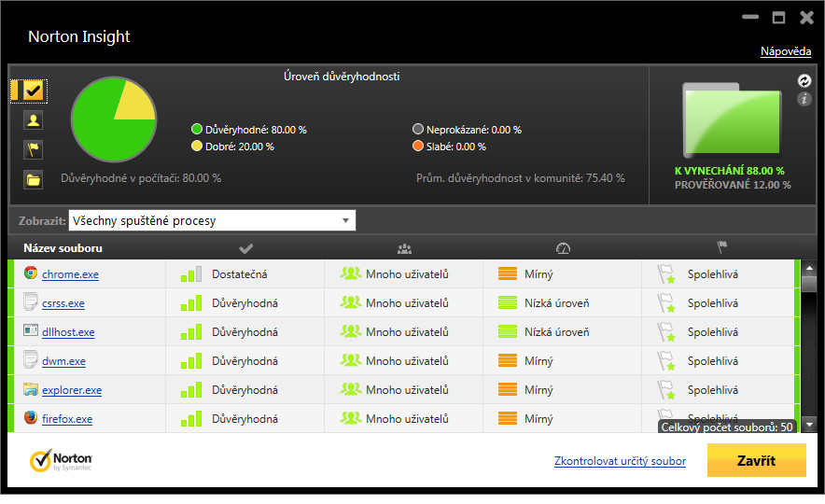Click Důvěryhodná in firefox.exe row
Image resolution: width=825 pixels, height=504 pixels.
click(245, 419)
